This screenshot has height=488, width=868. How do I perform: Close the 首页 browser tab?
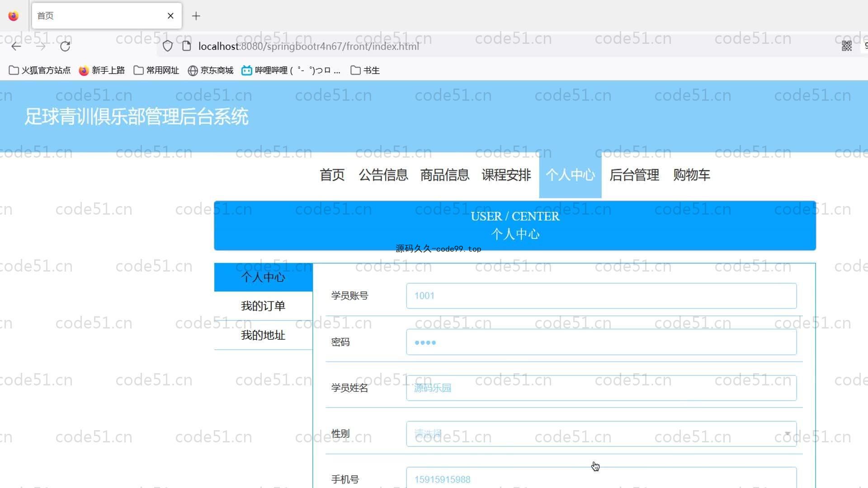click(x=170, y=16)
